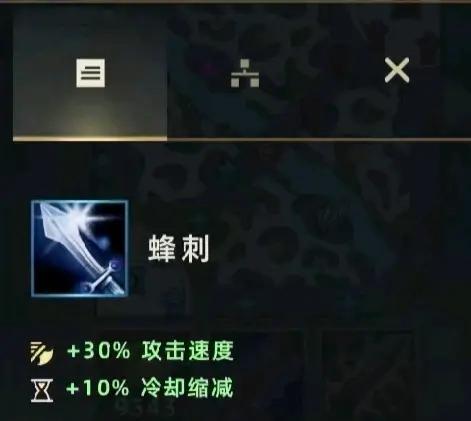The height and width of the screenshot is (421, 471).
Task: Switch to the build tree hierarchy tab
Action: coord(245,73)
